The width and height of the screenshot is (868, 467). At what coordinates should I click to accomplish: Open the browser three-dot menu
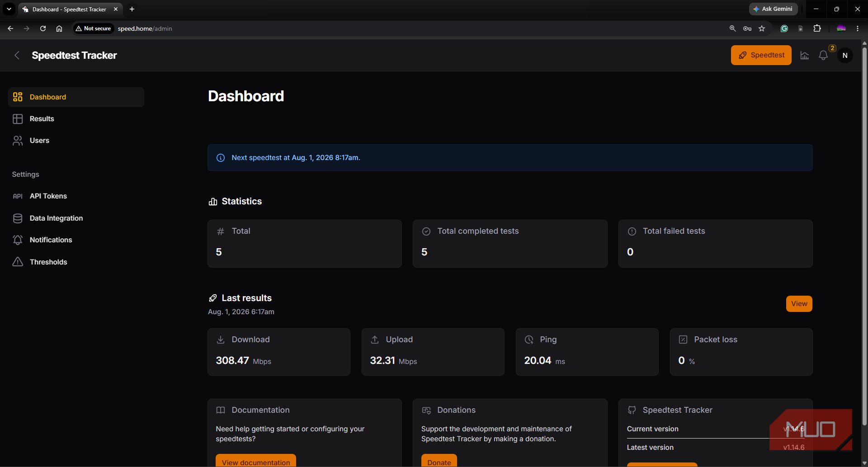pos(858,28)
